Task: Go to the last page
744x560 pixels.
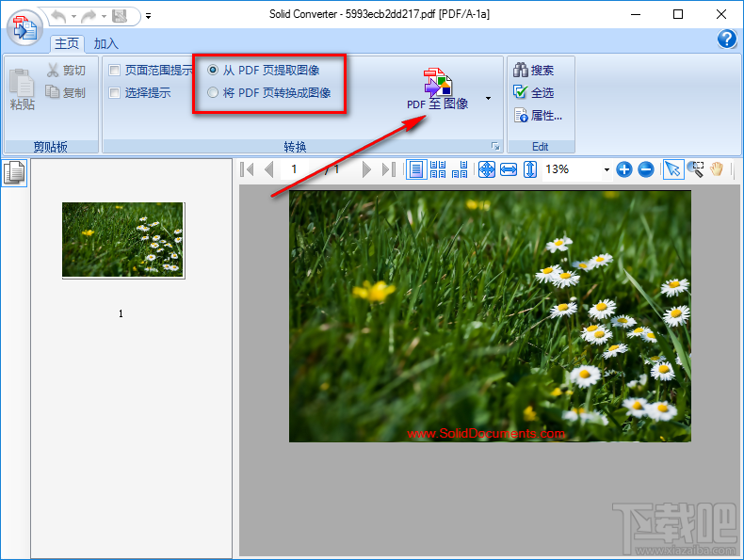Action: pos(389,169)
